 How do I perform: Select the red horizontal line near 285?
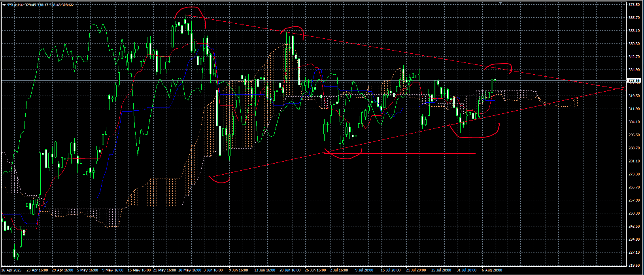click(x=415, y=153)
